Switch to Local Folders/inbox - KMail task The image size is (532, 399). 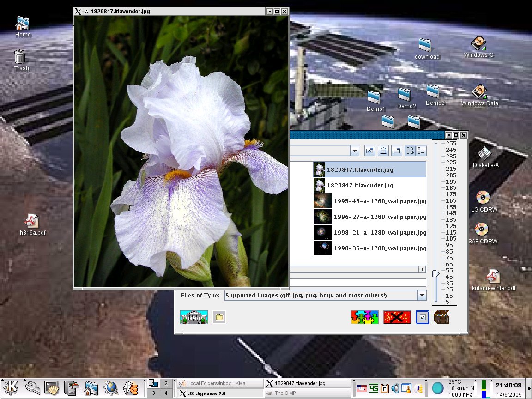[x=220, y=383]
